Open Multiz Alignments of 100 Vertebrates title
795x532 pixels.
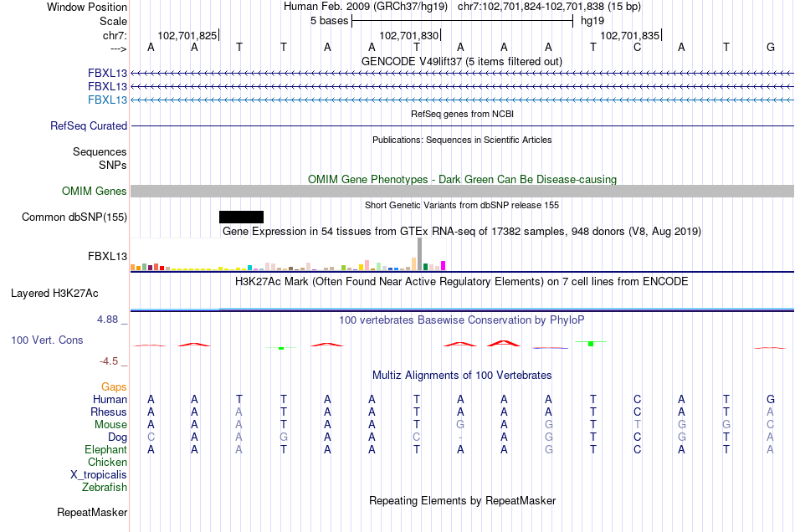462,376
